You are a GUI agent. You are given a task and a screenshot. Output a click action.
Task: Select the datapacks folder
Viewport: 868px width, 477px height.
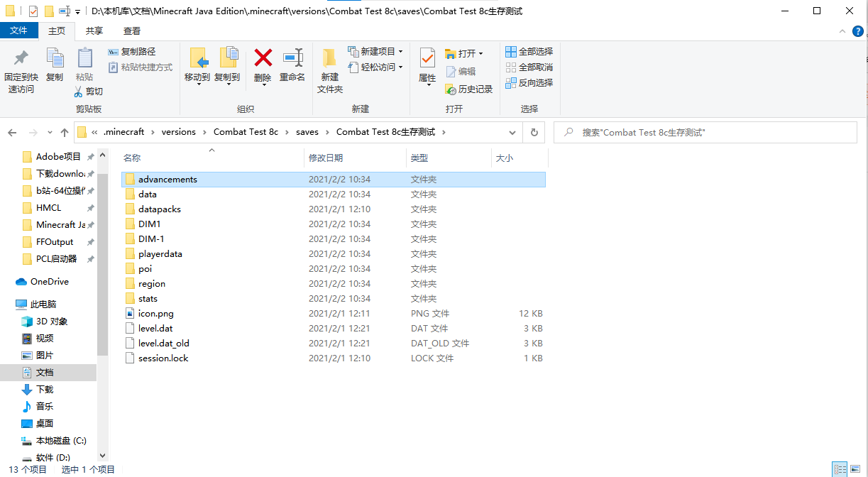coord(160,209)
